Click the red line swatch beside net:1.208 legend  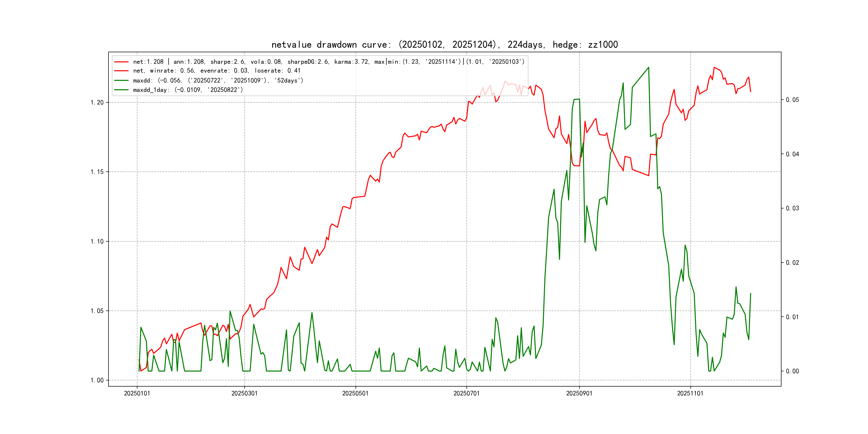121,62
